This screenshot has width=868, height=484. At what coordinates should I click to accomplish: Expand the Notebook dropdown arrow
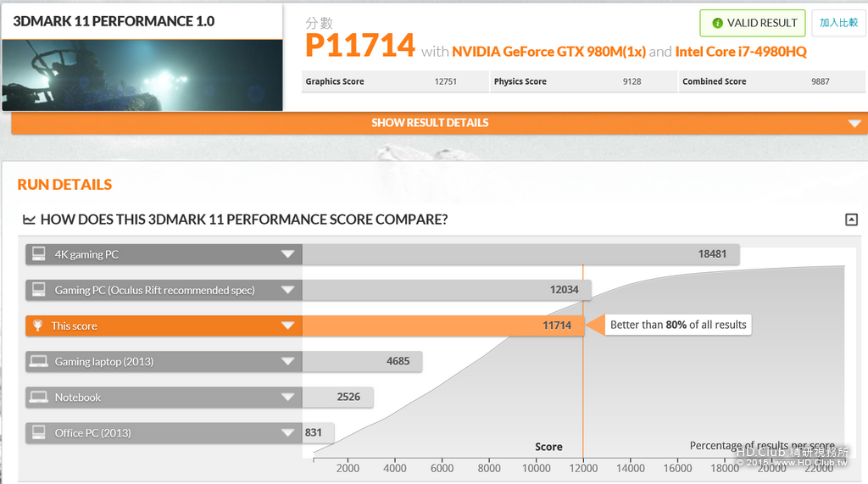pos(288,397)
